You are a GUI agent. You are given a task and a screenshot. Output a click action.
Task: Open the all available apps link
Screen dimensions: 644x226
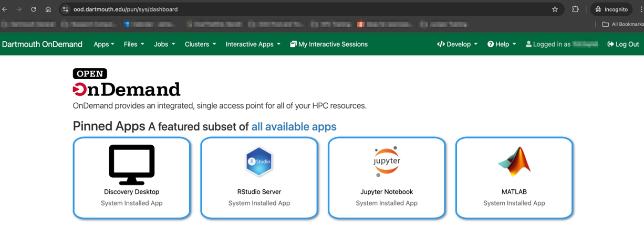pos(294,126)
